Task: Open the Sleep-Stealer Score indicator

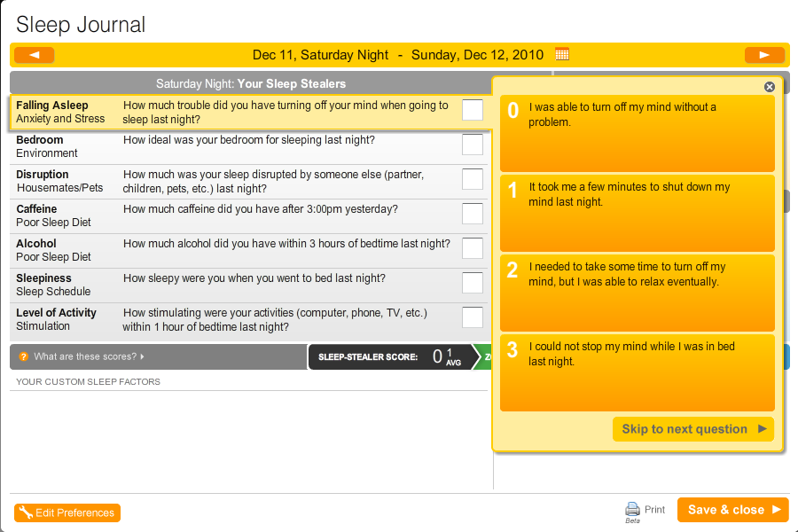Action: click(x=391, y=356)
